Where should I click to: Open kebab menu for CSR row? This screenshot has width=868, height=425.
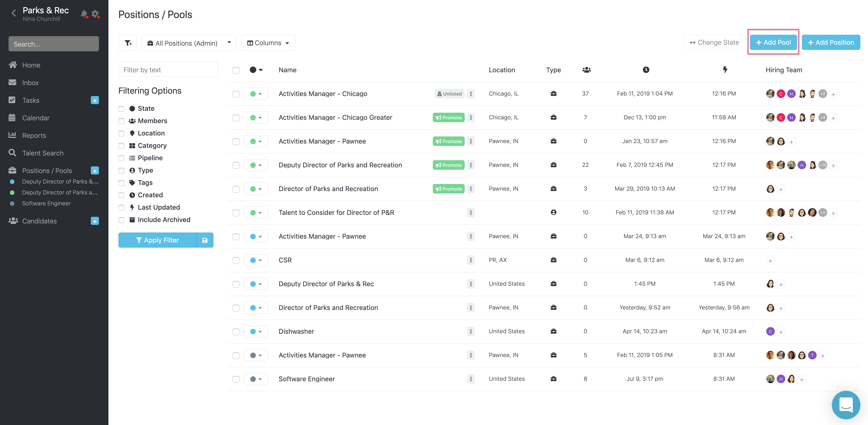click(x=471, y=260)
